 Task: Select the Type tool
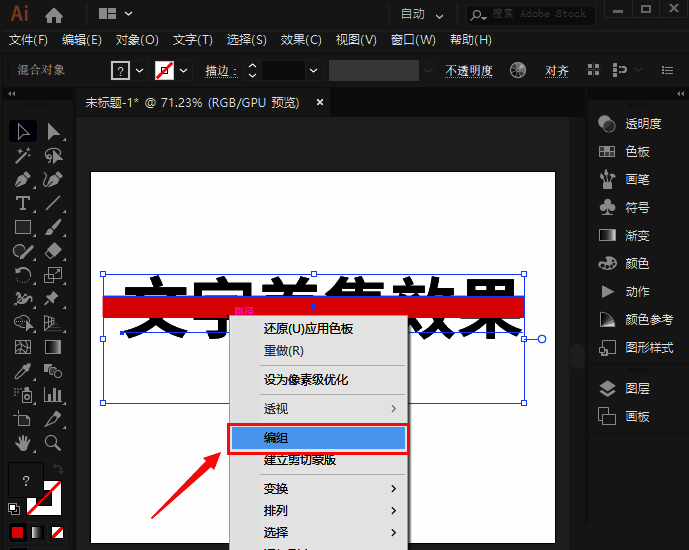(x=23, y=203)
